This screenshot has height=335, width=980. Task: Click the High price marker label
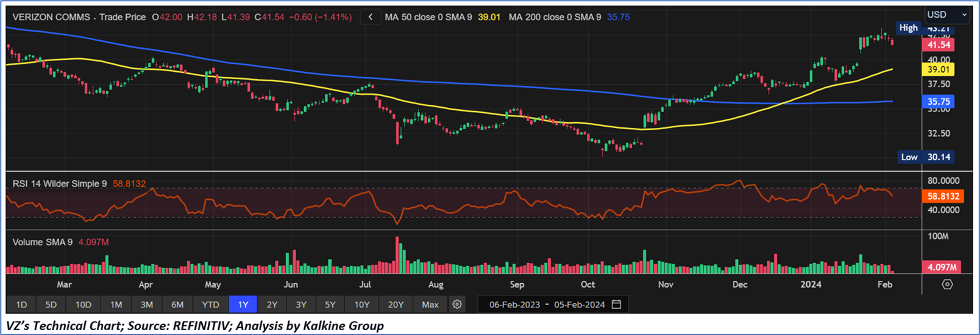coord(908,28)
